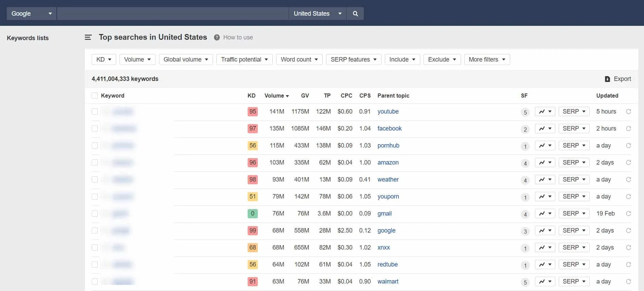Refresh the gmail row updated 19 Feb
Image resolution: width=644 pixels, height=291 pixels.
point(628,213)
